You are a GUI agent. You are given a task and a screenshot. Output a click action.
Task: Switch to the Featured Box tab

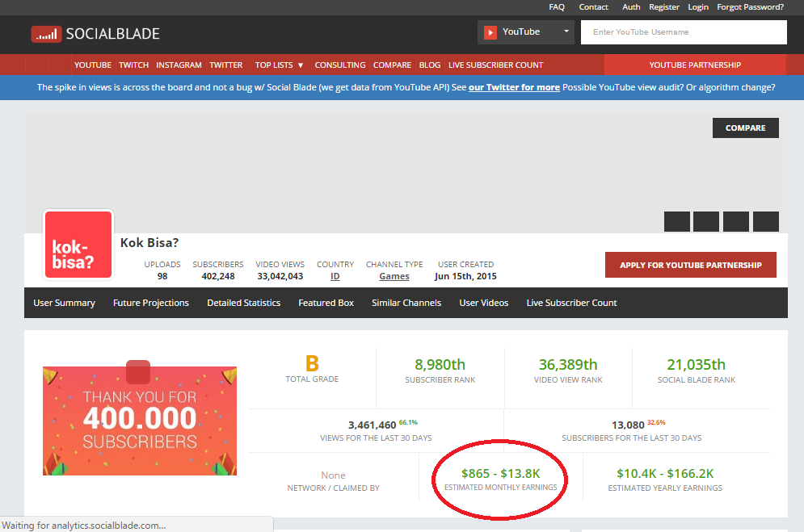click(326, 303)
